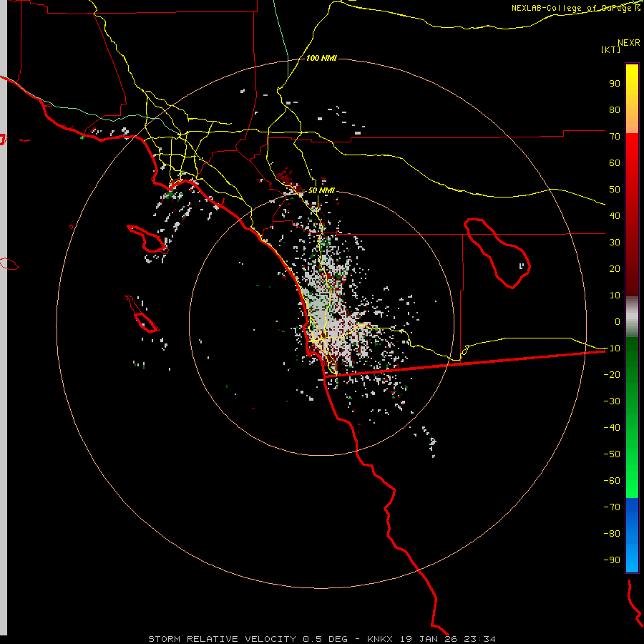The image size is (644, 644).
Task: Click the 100 NMI range ring label
Action: [x=321, y=59]
